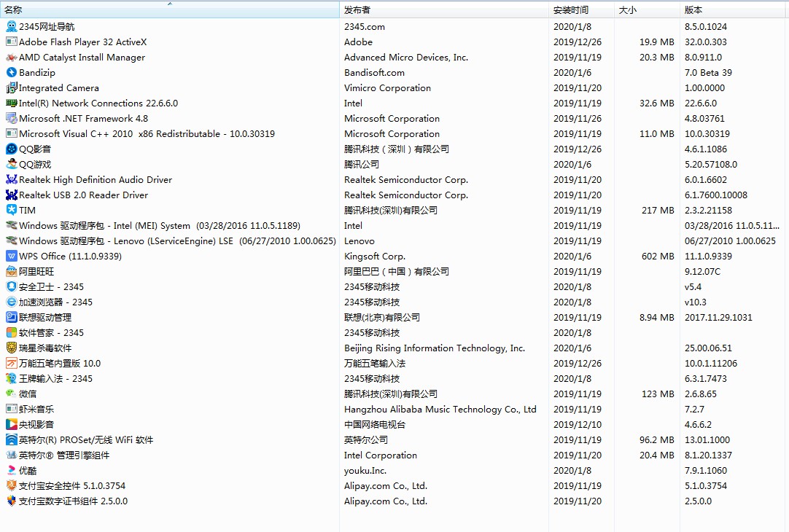The height and width of the screenshot is (532, 789).
Task: Select the 支付宝数字证书组件 icon
Action: (x=11, y=501)
